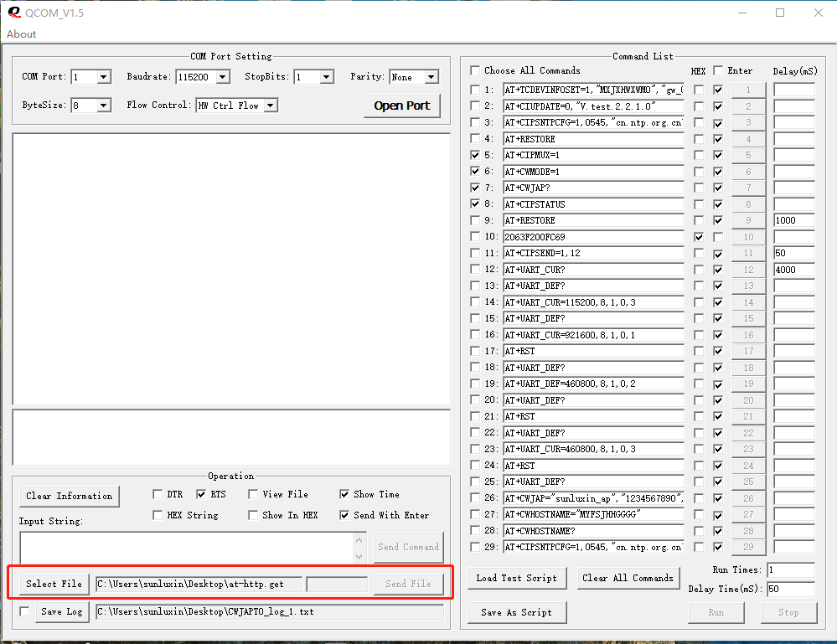Uncheck the RTS checkbox

click(201, 494)
